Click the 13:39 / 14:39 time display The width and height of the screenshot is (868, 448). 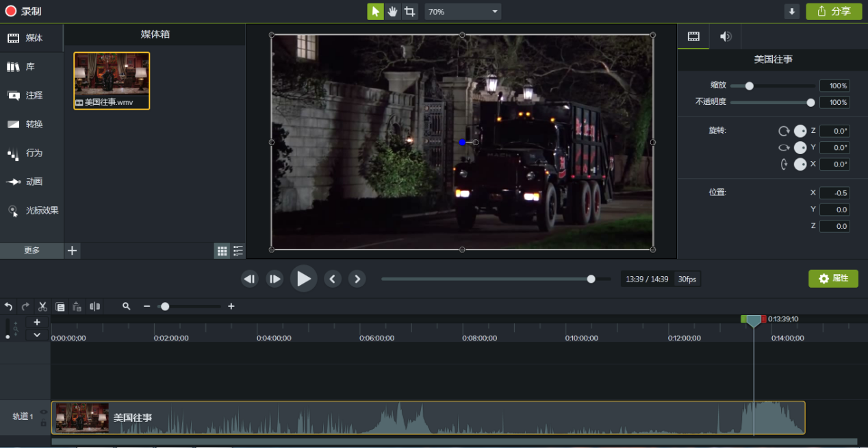(x=647, y=279)
